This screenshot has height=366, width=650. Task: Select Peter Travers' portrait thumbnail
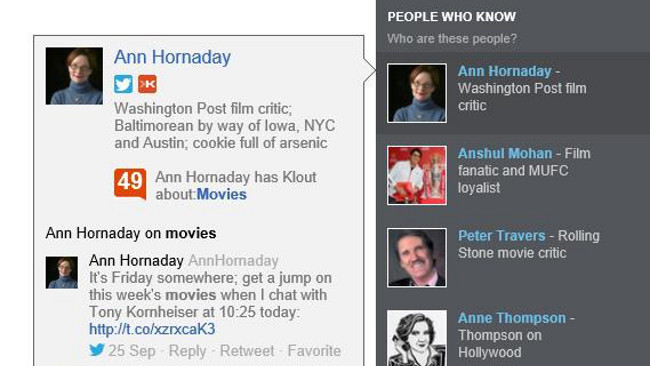pos(417,257)
